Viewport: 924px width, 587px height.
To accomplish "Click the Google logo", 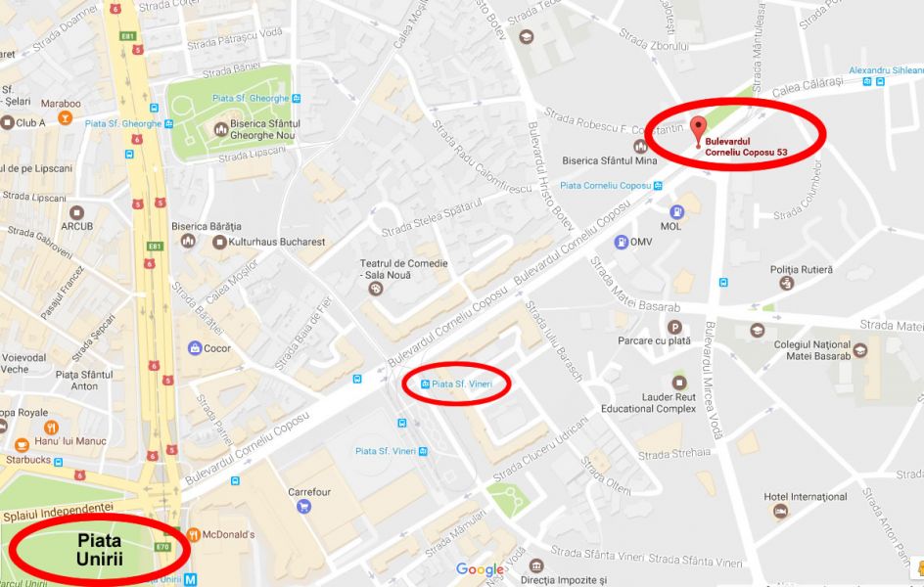I will (x=481, y=569).
